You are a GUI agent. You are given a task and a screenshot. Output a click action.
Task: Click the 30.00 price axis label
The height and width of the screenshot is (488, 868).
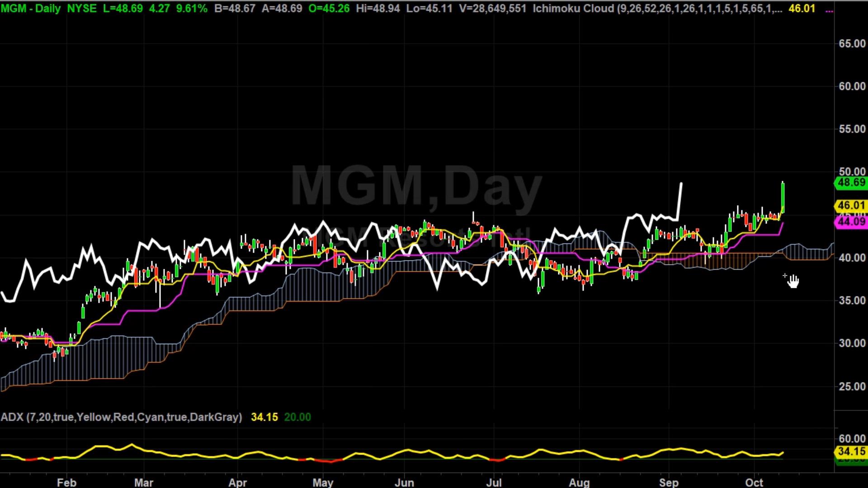click(x=852, y=343)
